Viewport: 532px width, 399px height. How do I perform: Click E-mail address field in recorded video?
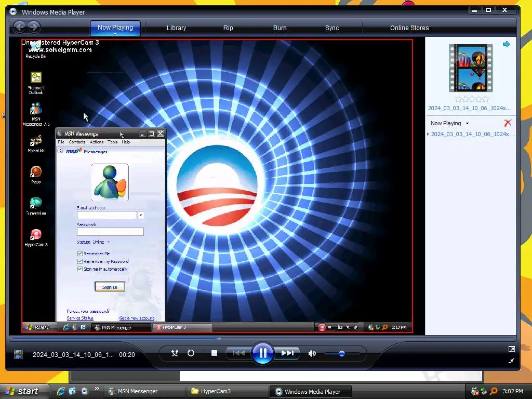(x=107, y=215)
